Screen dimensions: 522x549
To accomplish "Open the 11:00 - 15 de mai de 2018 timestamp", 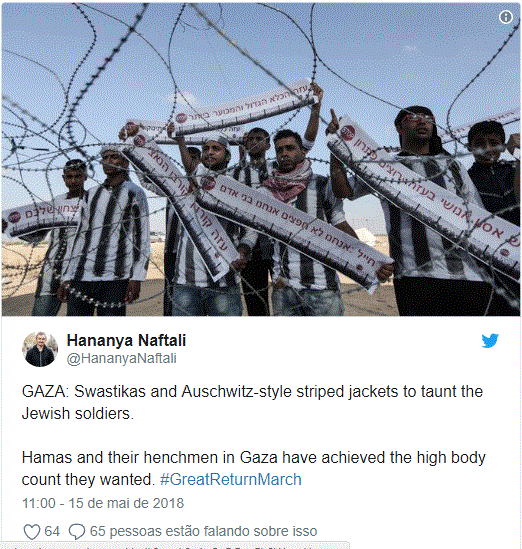I will pyautogui.click(x=103, y=503).
